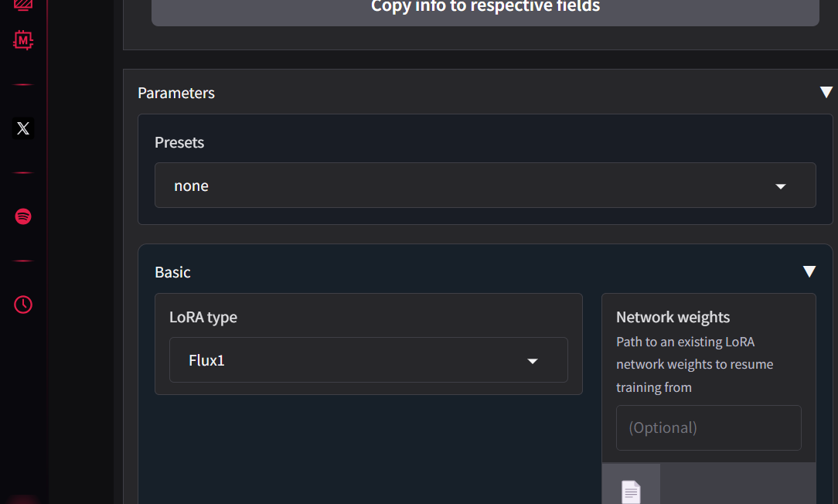Click the LoRA type dropdown arrow
The width and height of the screenshot is (838, 504).
(x=532, y=361)
